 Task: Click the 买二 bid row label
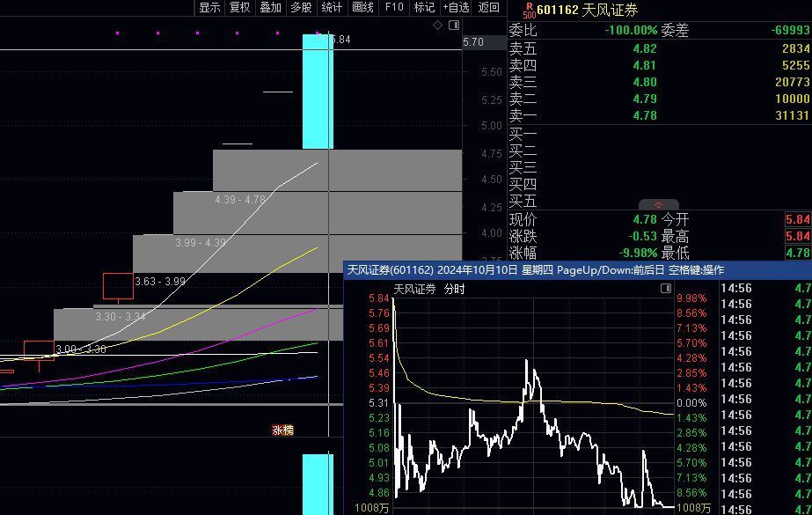[523, 151]
